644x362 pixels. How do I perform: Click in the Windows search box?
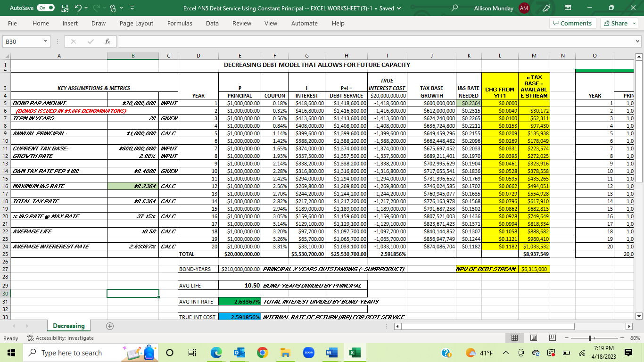click(x=71, y=353)
